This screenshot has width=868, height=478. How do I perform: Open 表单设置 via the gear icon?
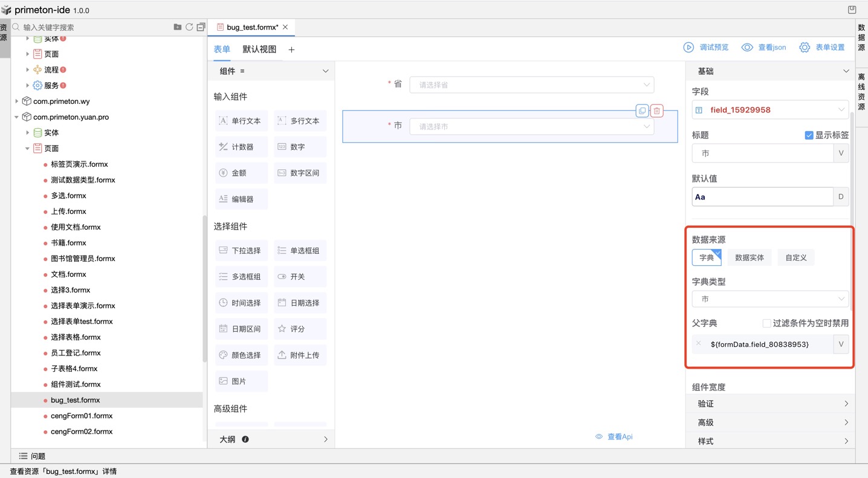(x=805, y=47)
